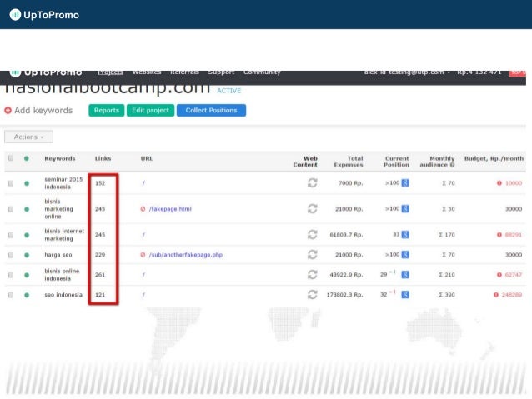Click green status dot for harga seo
This screenshot has width=532, height=399.
tap(27, 255)
